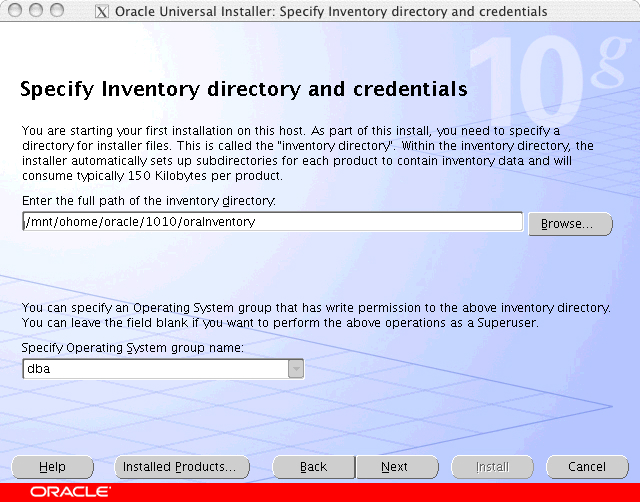Click the Browse button for inventory directory
The height and width of the screenshot is (502, 640).
tap(569, 223)
